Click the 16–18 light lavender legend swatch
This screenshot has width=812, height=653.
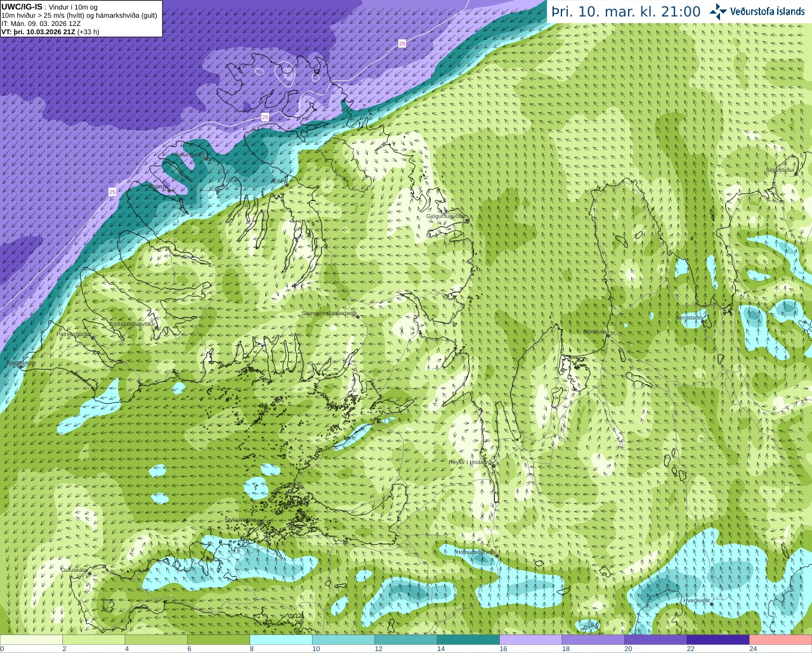(531, 640)
